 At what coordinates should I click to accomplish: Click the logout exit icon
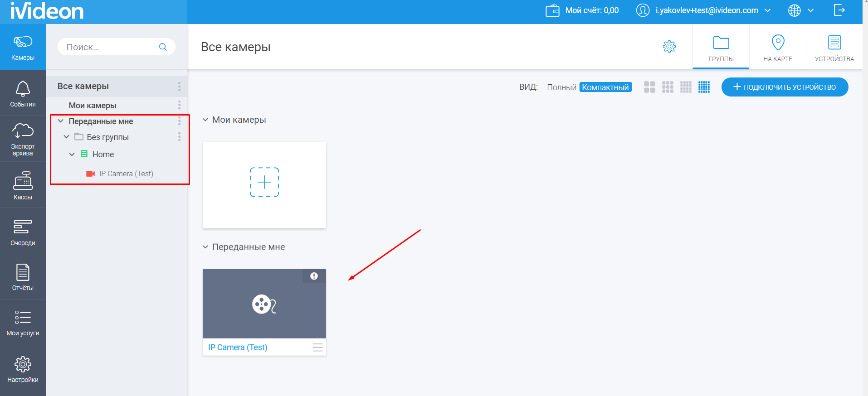pyautogui.click(x=839, y=10)
